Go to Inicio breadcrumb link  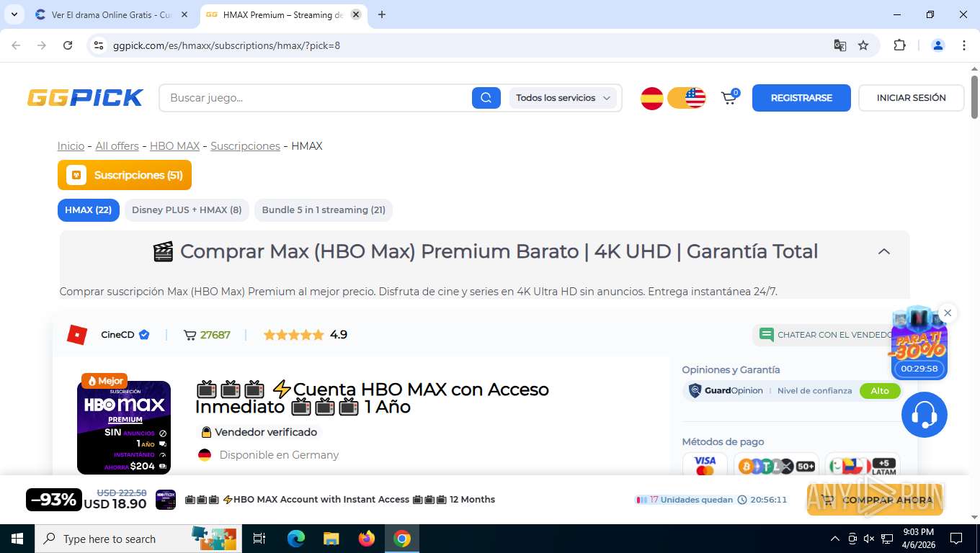[x=71, y=146]
